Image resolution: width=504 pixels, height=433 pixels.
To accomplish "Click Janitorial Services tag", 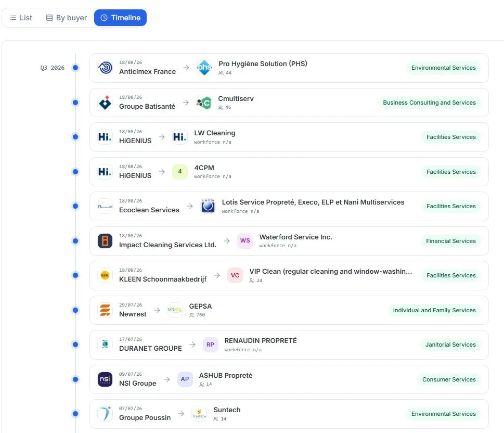I will click(x=450, y=345).
